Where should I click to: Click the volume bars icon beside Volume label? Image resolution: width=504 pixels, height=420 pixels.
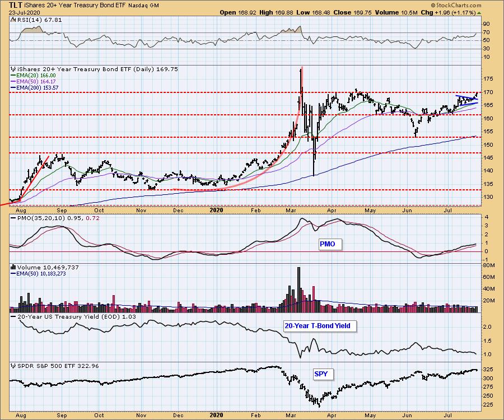coord(13,267)
